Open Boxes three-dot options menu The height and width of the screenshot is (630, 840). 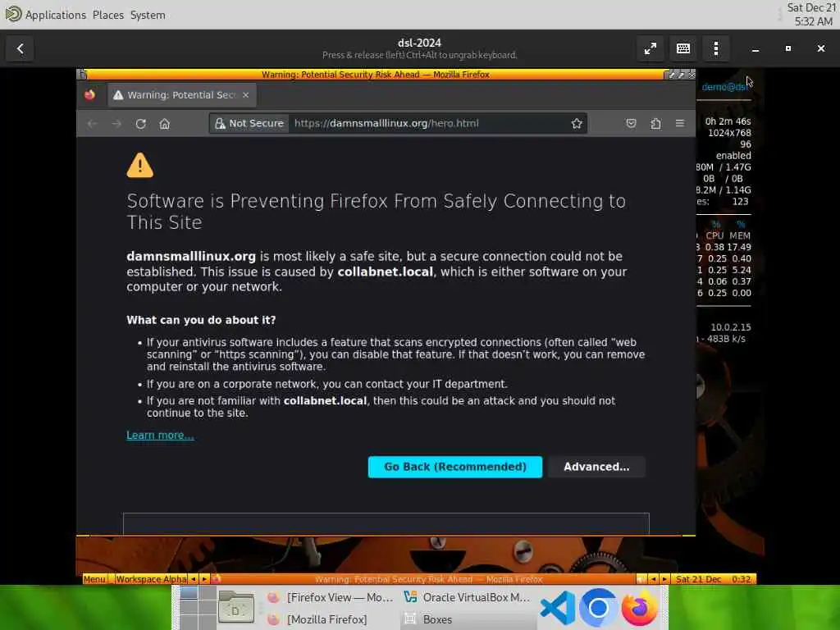coord(715,48)
